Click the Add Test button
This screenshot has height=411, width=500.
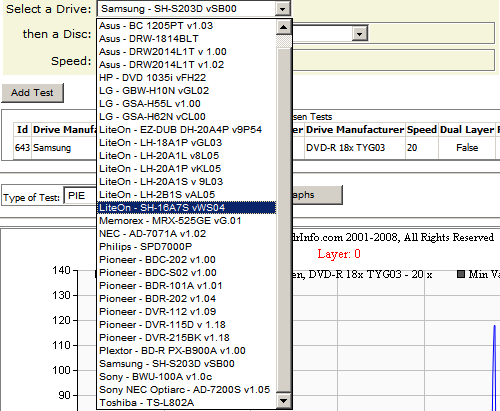pos(32,93)
